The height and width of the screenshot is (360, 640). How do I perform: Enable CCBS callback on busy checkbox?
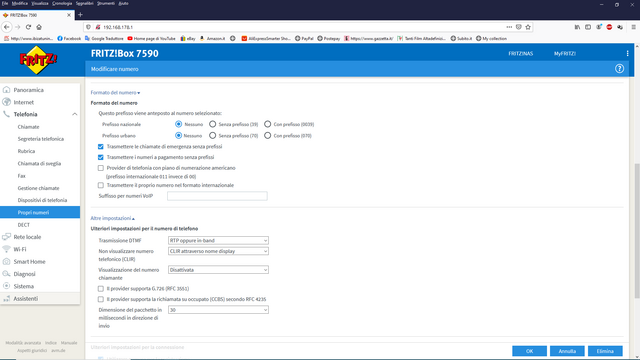101,299
